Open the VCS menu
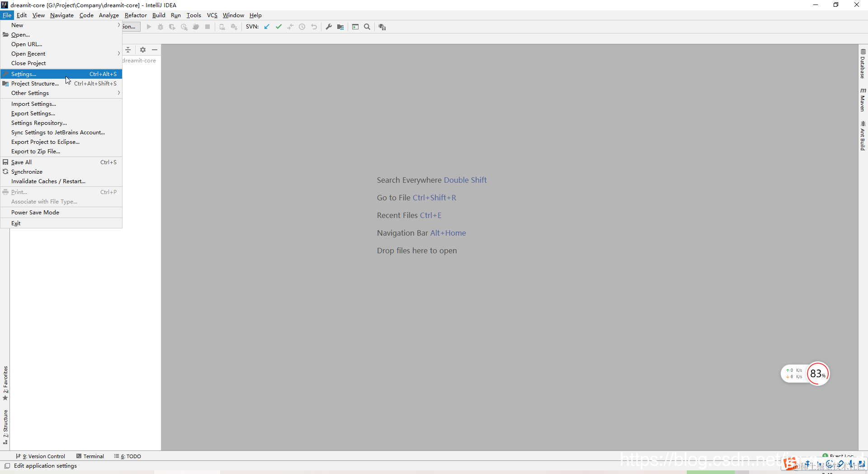 212,15
